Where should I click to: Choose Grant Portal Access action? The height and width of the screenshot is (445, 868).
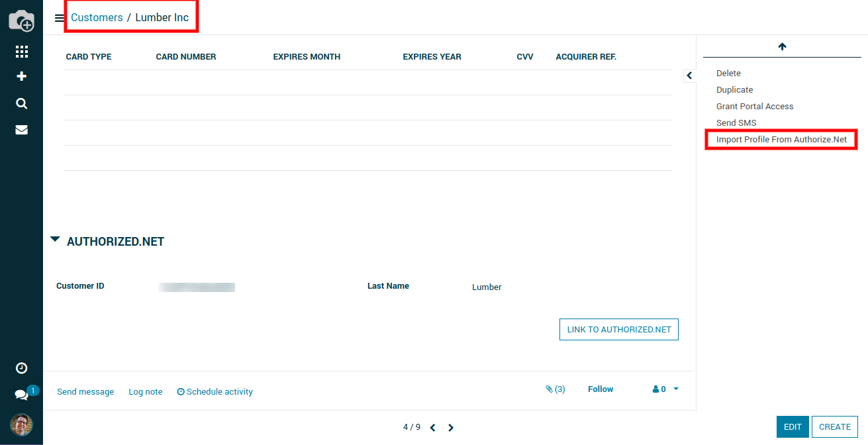coord(755,107)
